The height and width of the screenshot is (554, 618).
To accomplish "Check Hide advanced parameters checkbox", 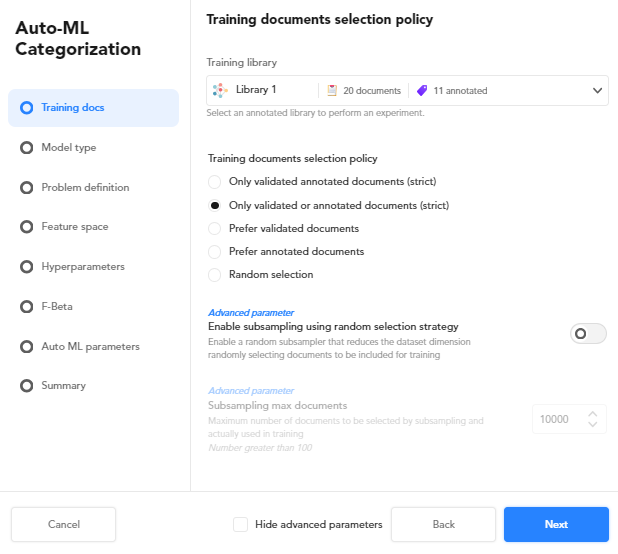I will point(240,524).
